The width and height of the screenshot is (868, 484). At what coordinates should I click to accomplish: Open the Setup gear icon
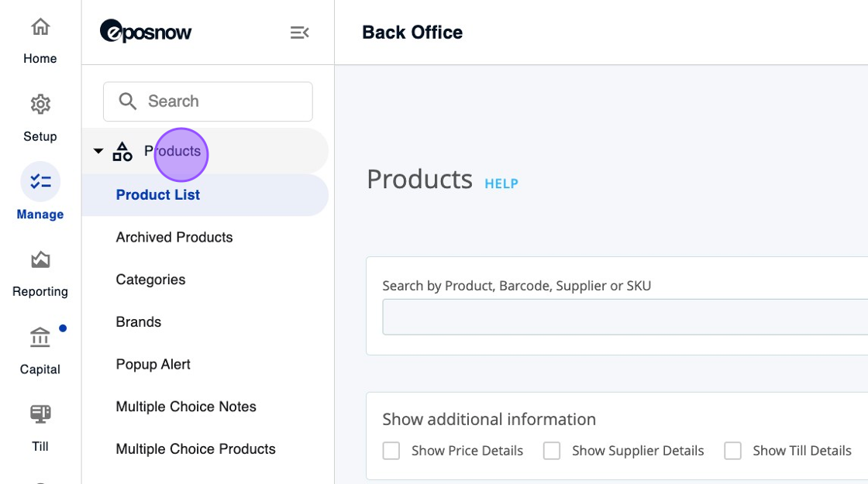[40, 105]
